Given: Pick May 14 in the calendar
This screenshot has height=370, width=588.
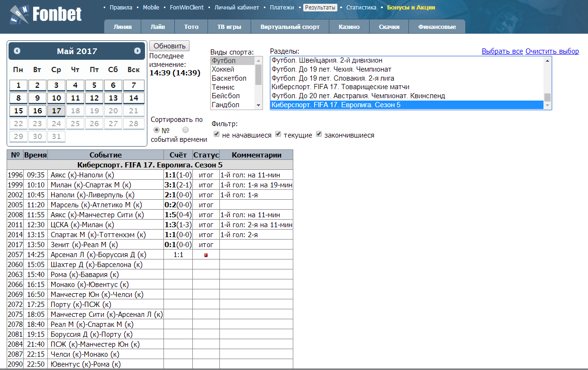Looking at the screenshot, I should 134,98.
